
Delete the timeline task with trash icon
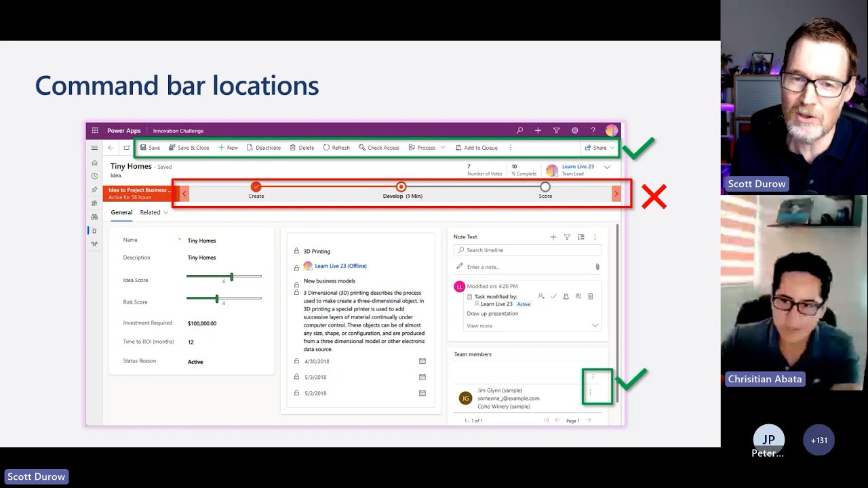click(x=590, y=296)
